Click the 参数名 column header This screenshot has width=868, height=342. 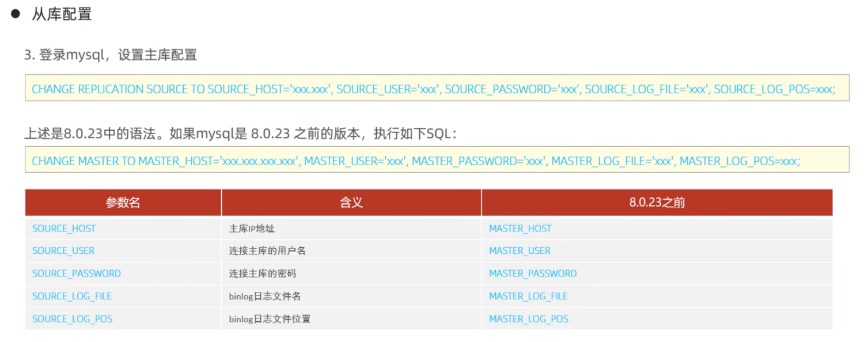pos(123,203)
